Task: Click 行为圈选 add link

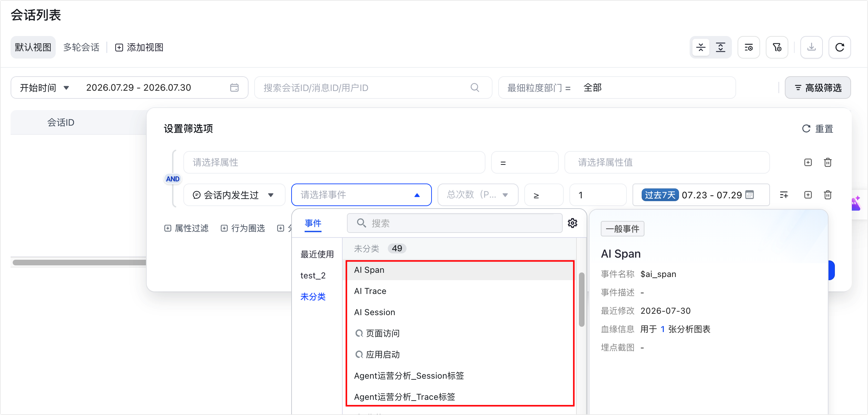Action: (x=243, y=228)
